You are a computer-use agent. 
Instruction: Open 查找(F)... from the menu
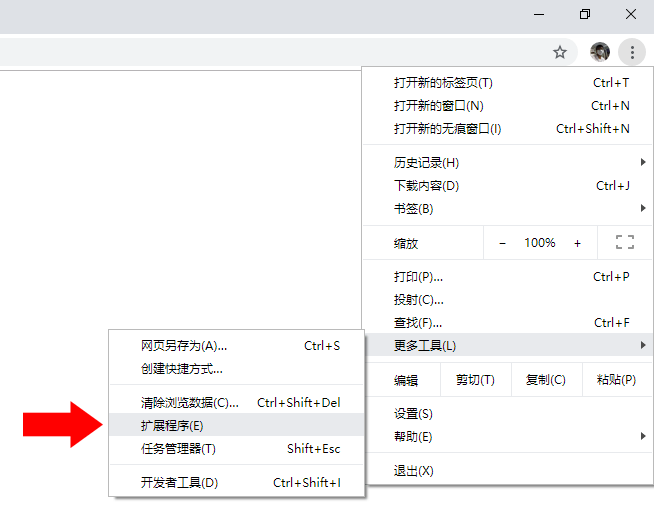click(x=507, y=322)
